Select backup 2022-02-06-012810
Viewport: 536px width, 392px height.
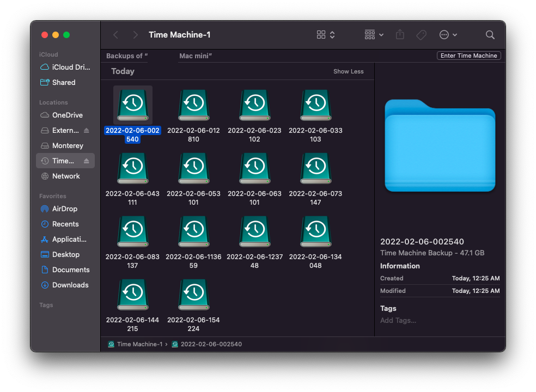(x=193, y=105)
